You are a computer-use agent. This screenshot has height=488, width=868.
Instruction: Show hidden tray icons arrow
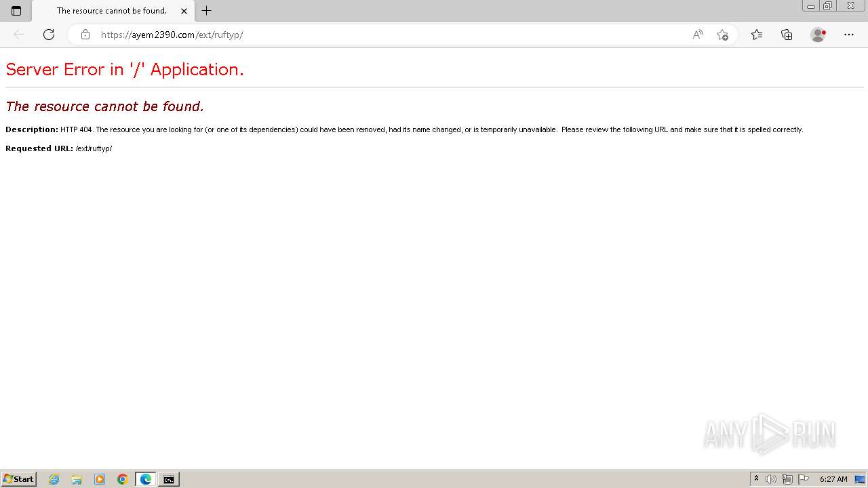click(x=756, y=479)
